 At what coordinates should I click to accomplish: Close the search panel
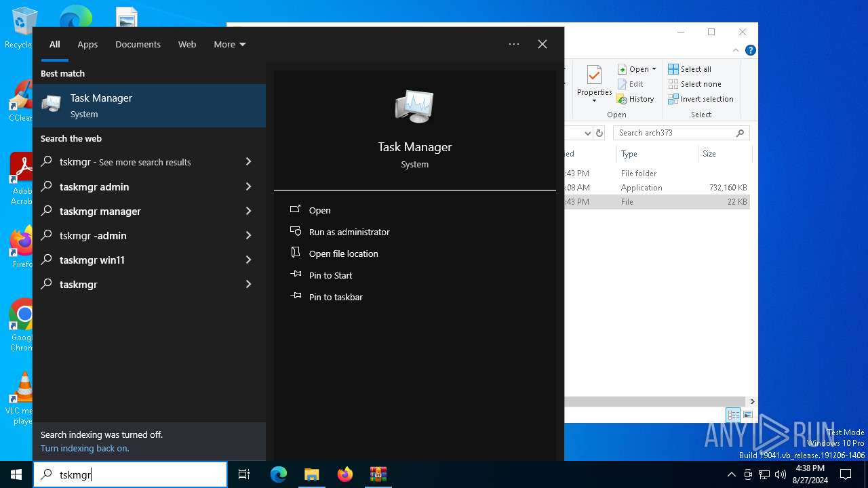(x=542, y=44)
